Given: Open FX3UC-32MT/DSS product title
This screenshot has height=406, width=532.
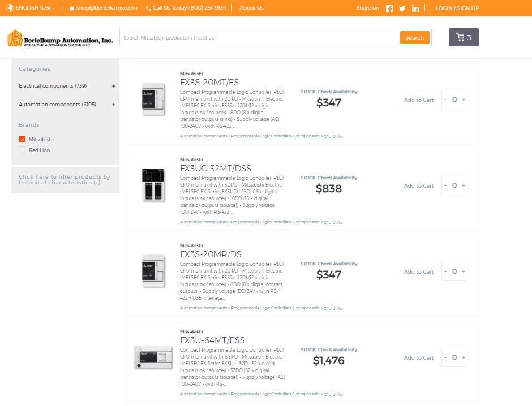Looking at the screenshot, I should (x=216, y=169).
